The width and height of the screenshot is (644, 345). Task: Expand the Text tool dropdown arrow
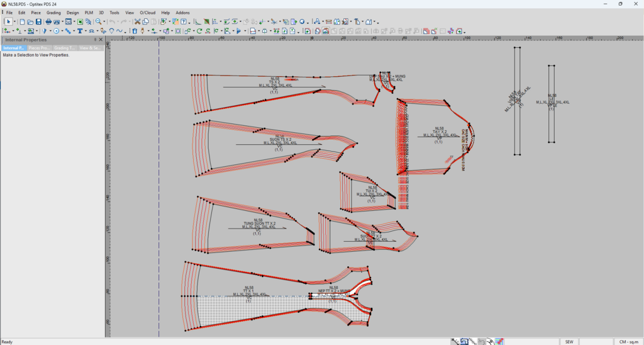[x=86, y=31]
